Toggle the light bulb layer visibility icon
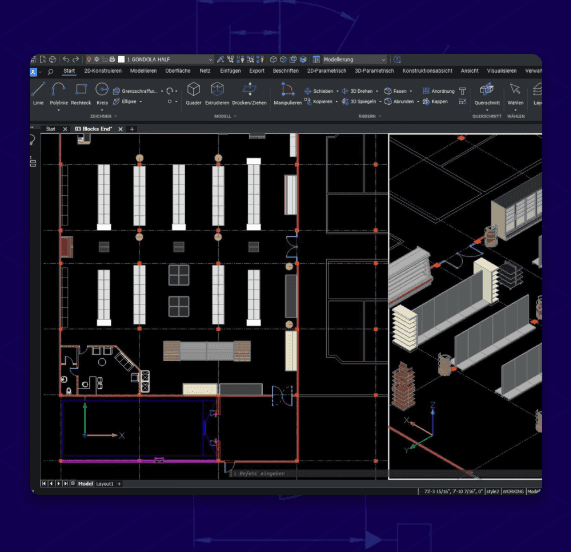 [88, 59]
